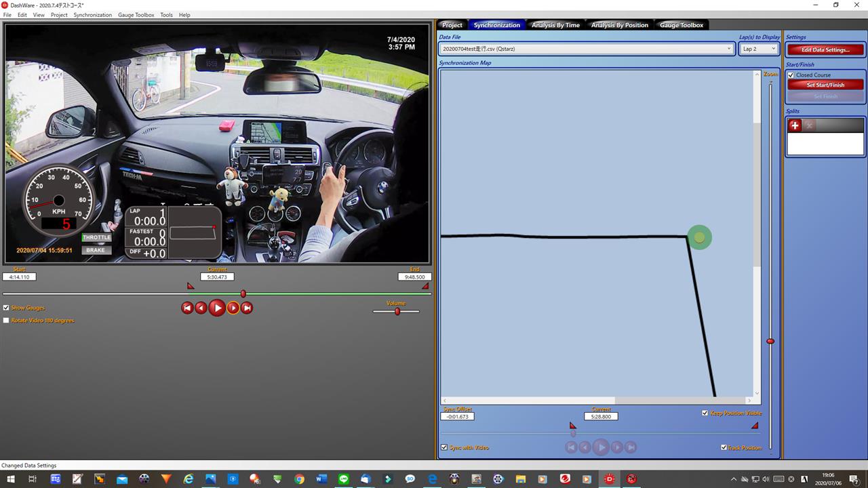Click Edit Data Settings button
This screenshot has height=488, width=868.
click(825, 49)
